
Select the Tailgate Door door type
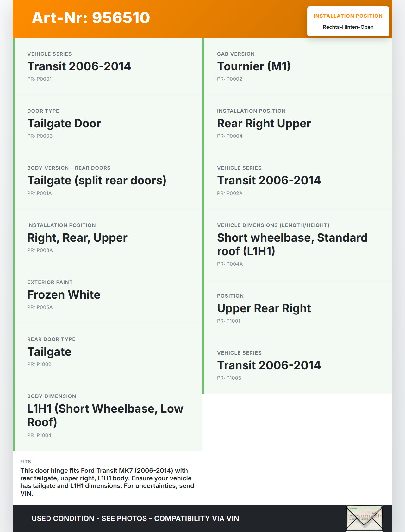(64, 123)
